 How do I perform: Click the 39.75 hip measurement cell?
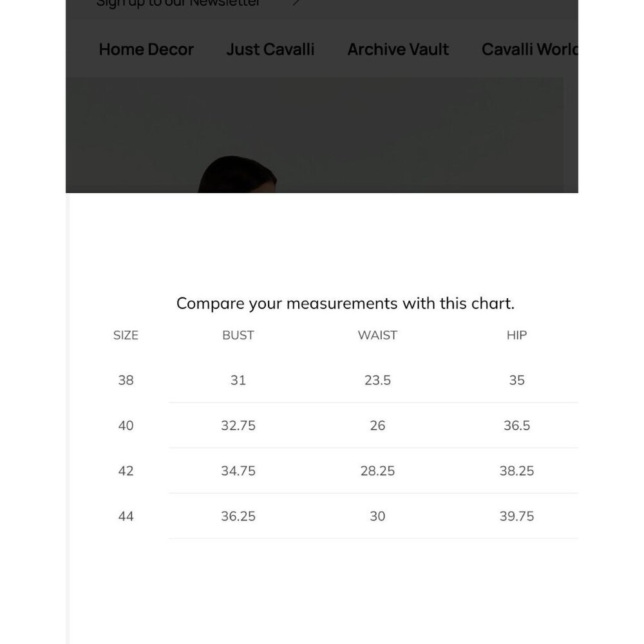[516, 516]
